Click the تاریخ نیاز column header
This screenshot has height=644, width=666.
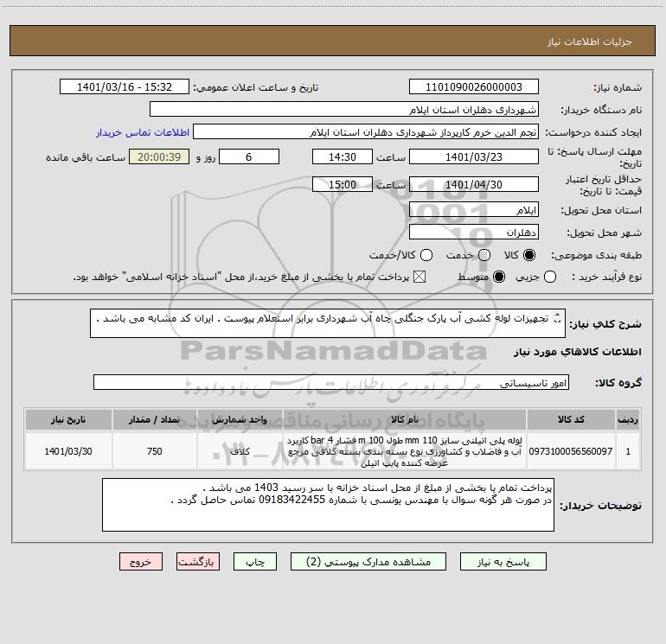68,419
